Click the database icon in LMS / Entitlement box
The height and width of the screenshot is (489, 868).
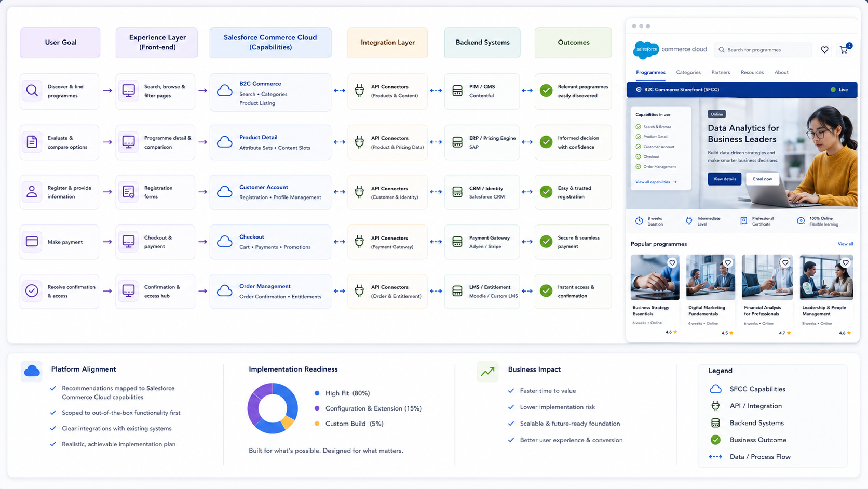(x=457, y=291)
